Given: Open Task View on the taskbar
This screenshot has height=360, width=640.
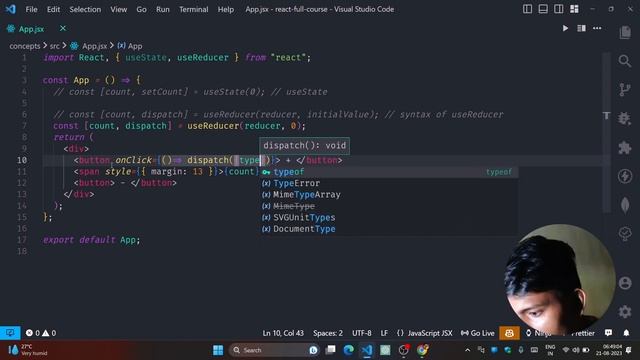Looking at the screenshot, I should [330, 350].
